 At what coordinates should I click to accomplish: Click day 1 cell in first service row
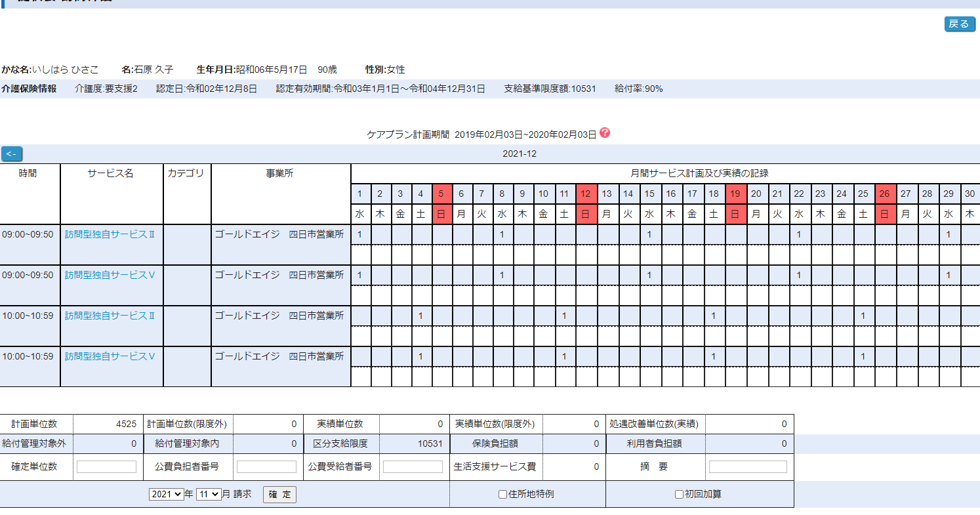[x=360, y=235]
